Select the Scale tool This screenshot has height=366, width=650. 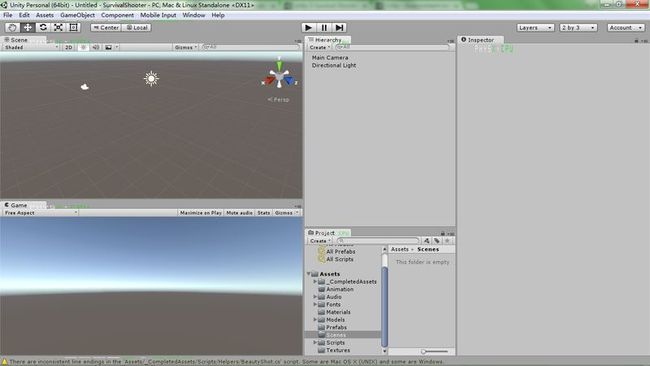(x=58, y=28)
